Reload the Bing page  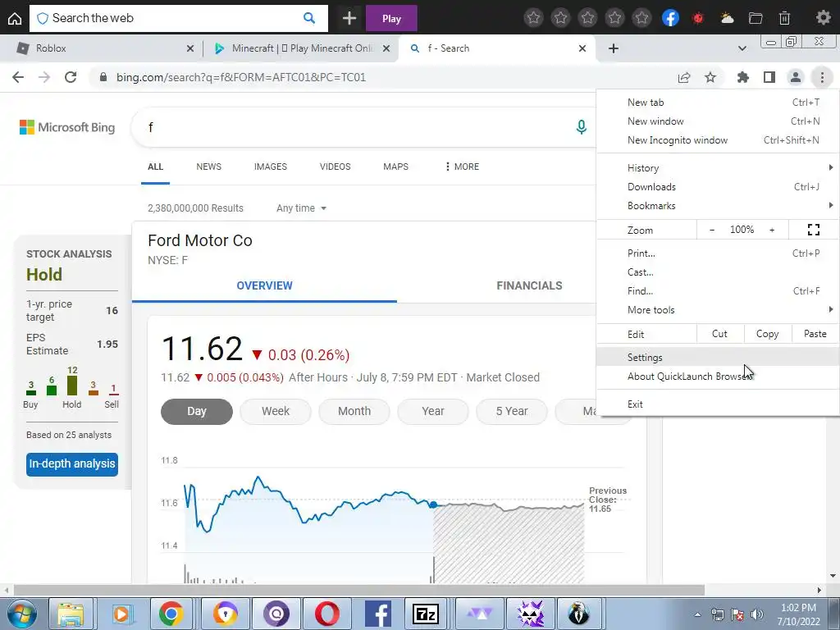(71, 77)
